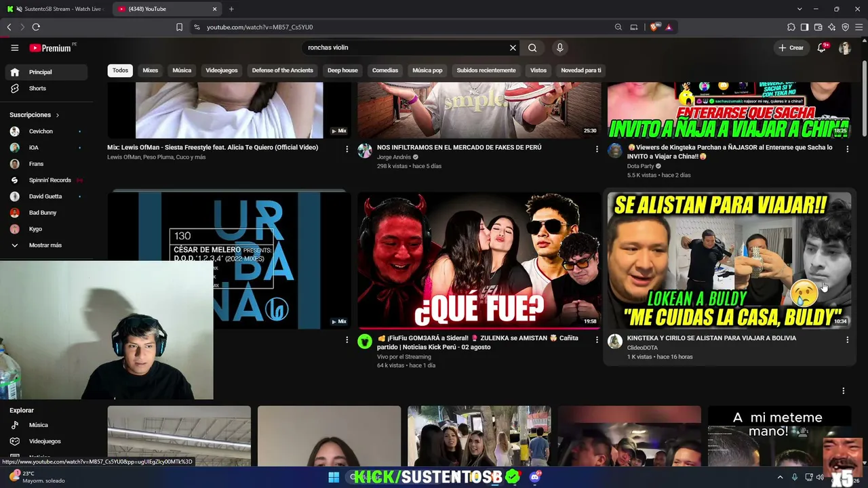
Task: Expand subscriptions with Mostrar más
Action: pyautogui.click(x=45, y=245)
